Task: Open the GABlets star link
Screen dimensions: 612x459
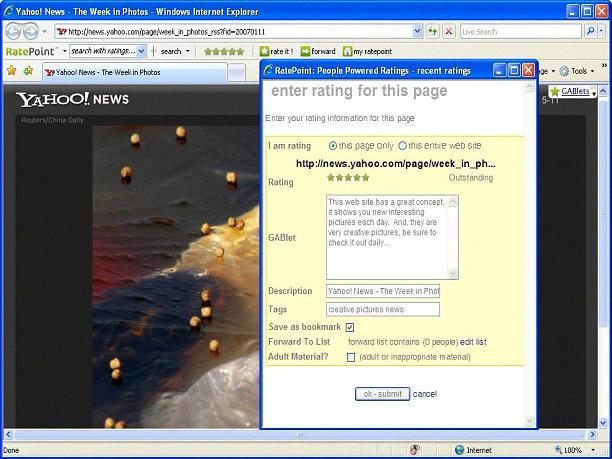Action: pos(569,91)
